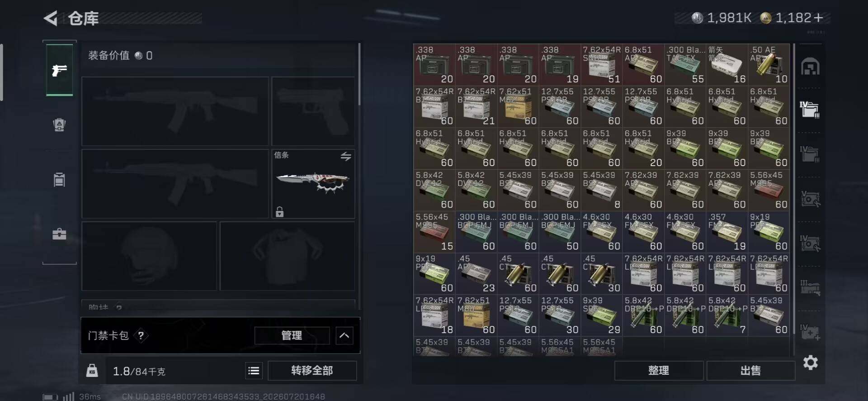The width and height of the screenshot is (868, 401).
Task: Tap the rifle slot beside the 信条 knife
Action: point(175,184)
